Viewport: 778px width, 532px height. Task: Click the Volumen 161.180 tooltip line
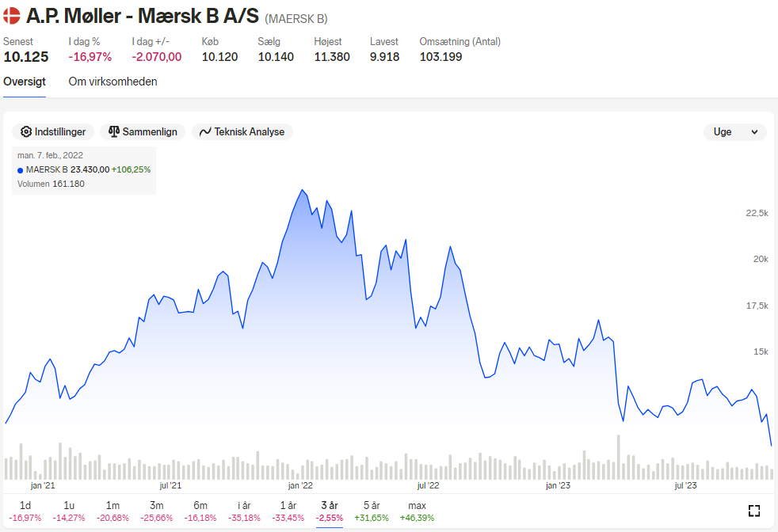click(x=51, y=184)
